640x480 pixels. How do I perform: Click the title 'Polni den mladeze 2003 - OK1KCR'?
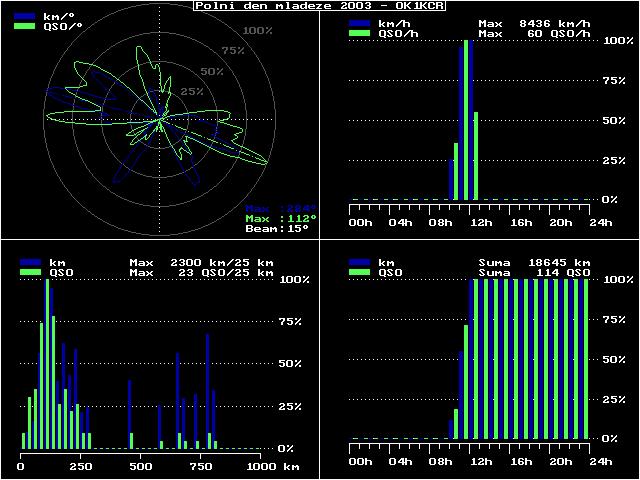[320, 6]
